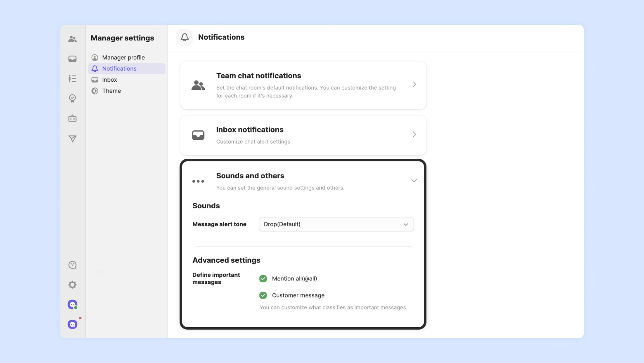Click the Inbox notifications title
This screenshot has height=363, width=644.
[x=250, y=130]
